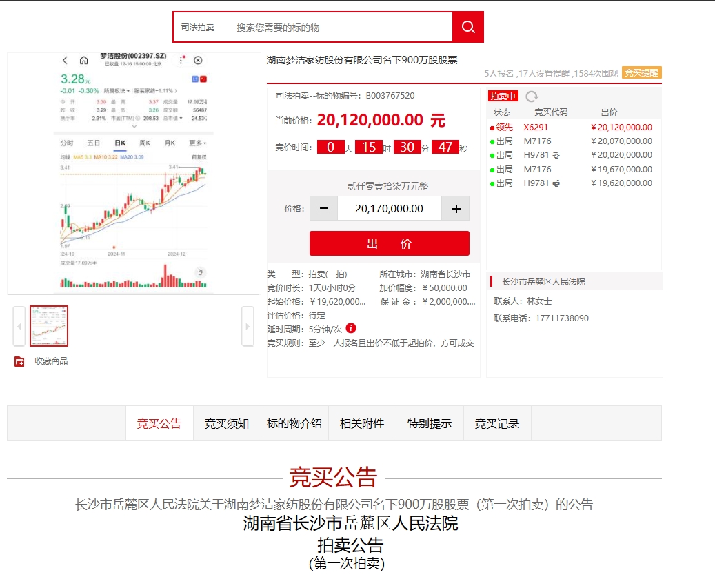View the 竞买记录 tab

[497, 423]
